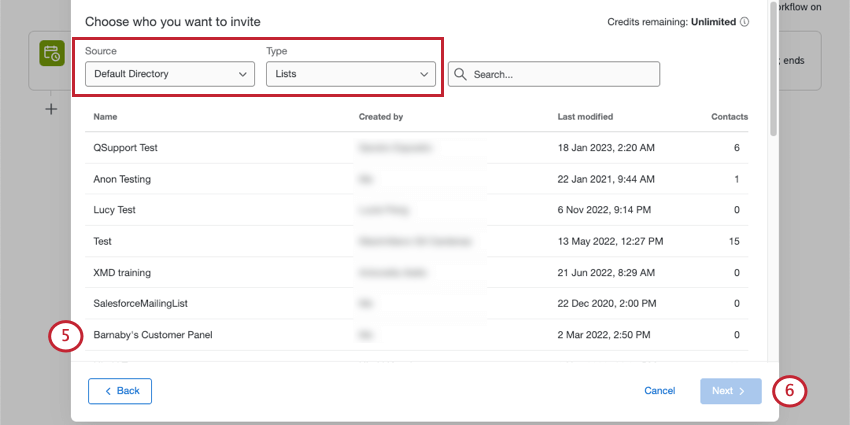Screen dimensions: 850x425
Task: Sort by Last modified column header
Action: 585,117
